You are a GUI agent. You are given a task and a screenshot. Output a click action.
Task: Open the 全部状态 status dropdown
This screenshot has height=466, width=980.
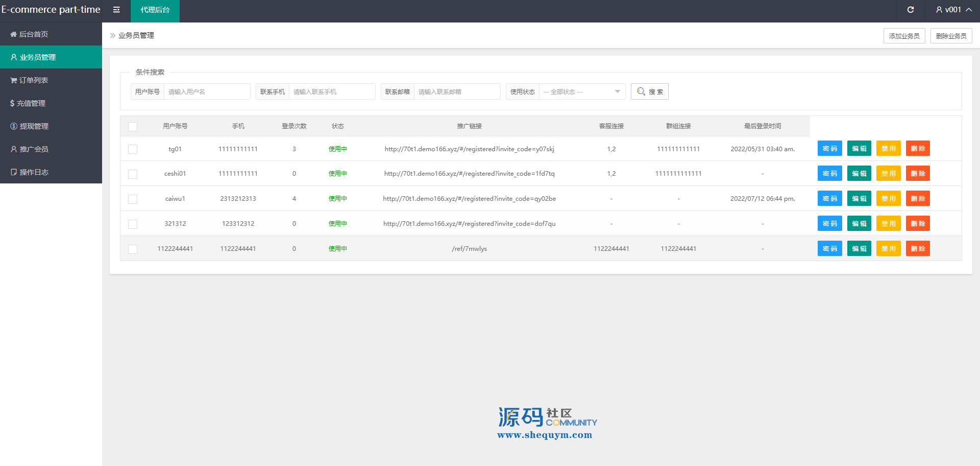582,92
